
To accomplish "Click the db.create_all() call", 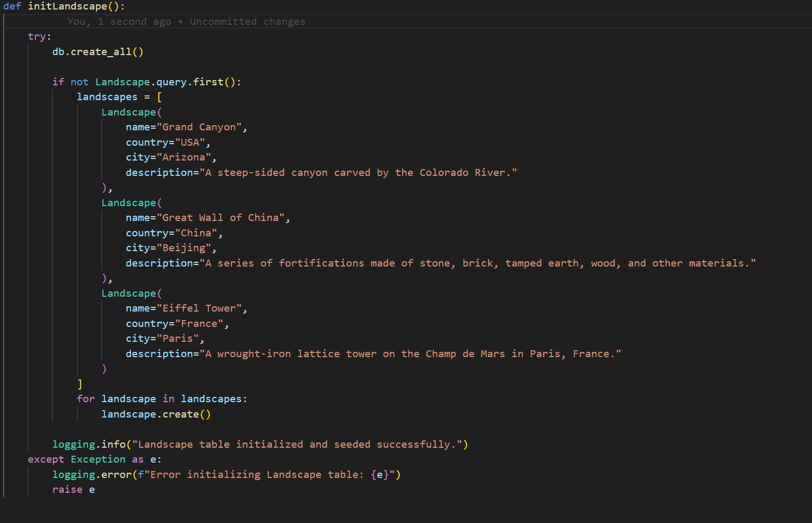I will [x=98, y=52].
